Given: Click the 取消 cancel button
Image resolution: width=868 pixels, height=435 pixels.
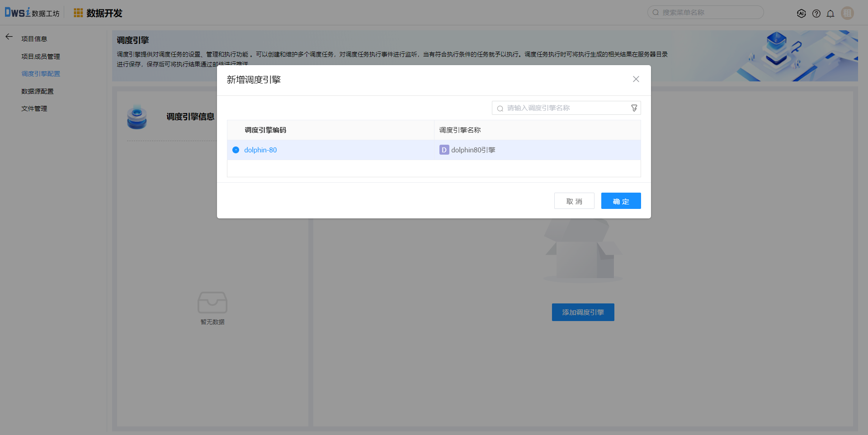Looking at the screenshot, I should click(574, 201).
